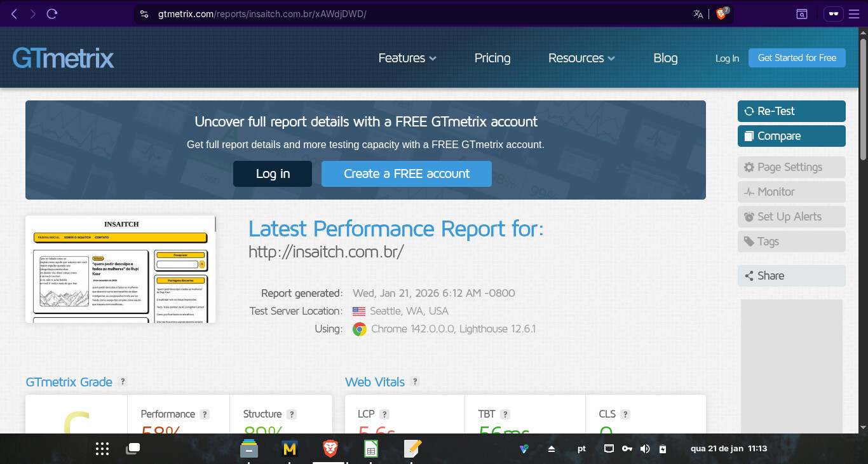
Task: Click the Re-Test button
Action: pos(791,111)
